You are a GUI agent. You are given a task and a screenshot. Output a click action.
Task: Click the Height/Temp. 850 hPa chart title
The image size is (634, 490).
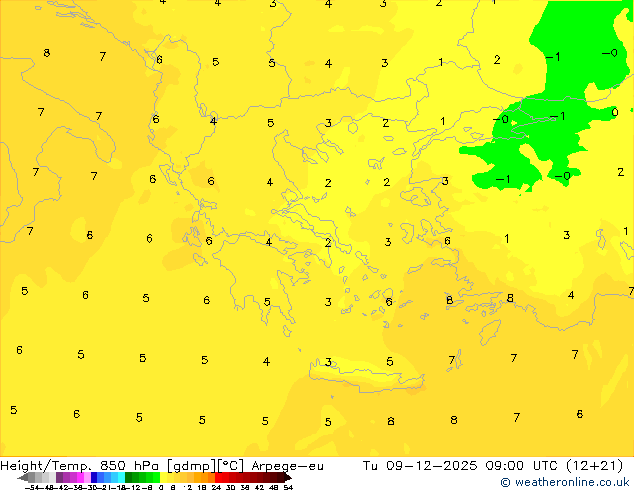(81, 466)
